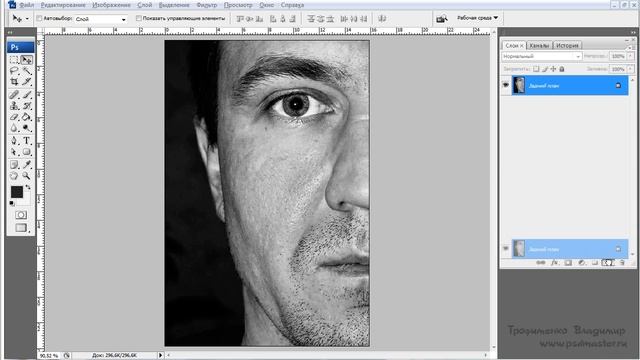Open the Рабочая среда workspace dropdown

click(x=478, y=18)
